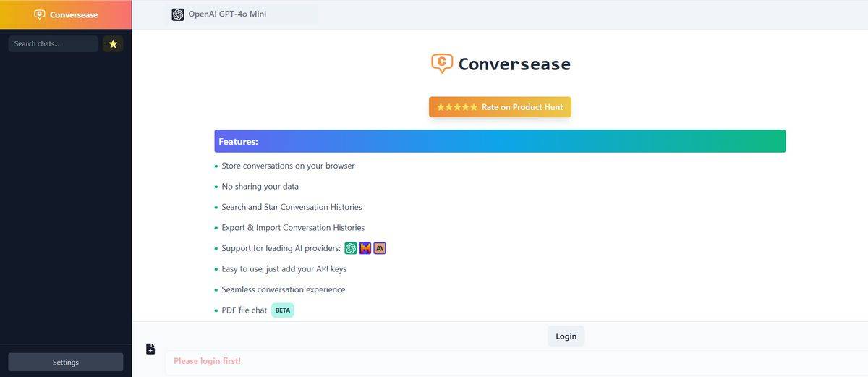Screen dimensions: 868x377
Task: Click the OpenAI logo in model selector
Action: (x=178, y=14)
